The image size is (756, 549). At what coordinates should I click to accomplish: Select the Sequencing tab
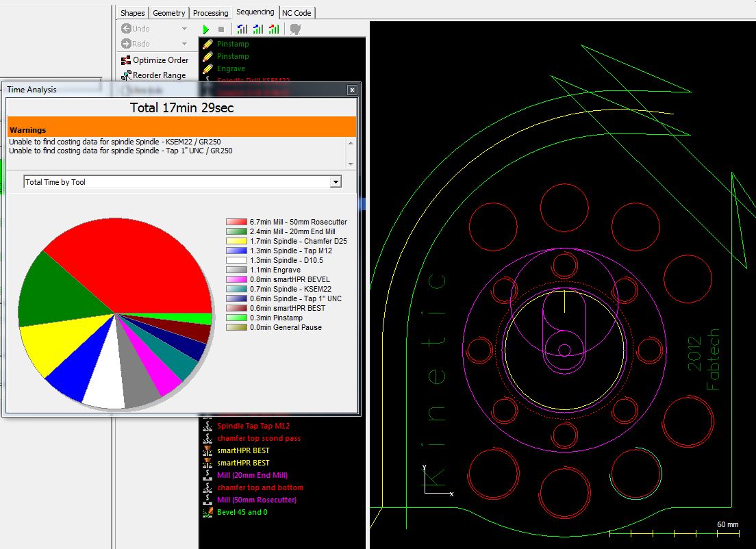255,12
